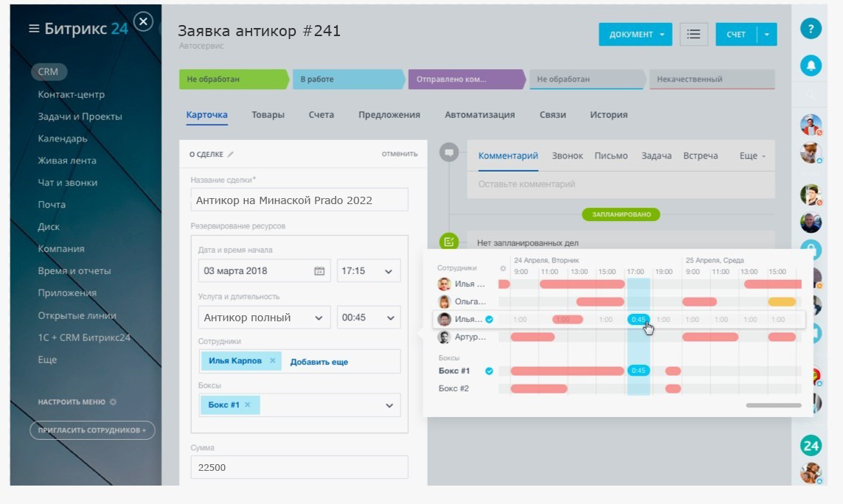
Task: Open the top user avatar in right sidebar
Action: (x=811, y=125)
